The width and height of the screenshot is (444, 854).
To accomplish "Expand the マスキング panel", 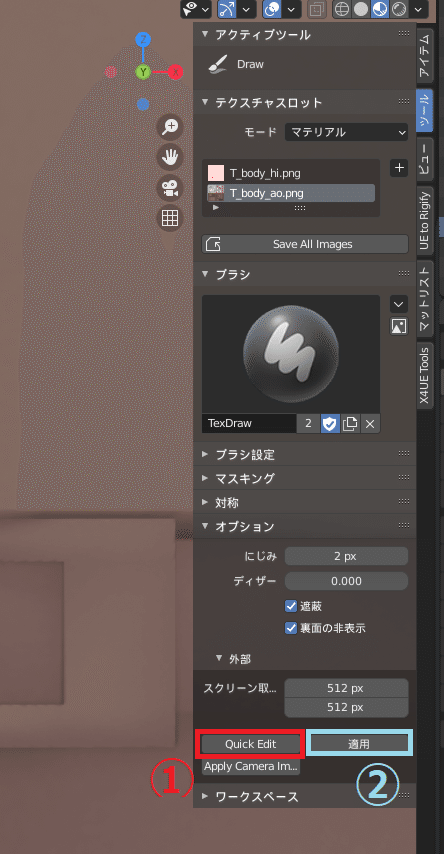I will (205, 478).
